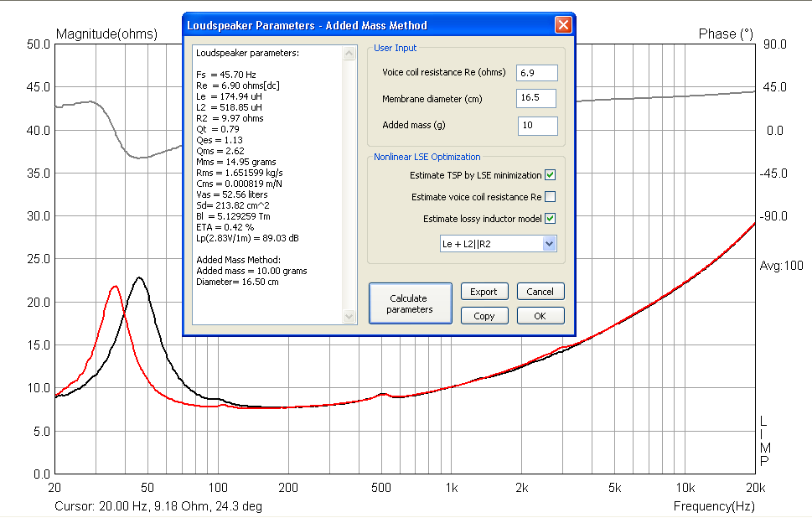Click the Membrane diameter input field
Viewport: 812px width, 518px height.
coord(536,98)
